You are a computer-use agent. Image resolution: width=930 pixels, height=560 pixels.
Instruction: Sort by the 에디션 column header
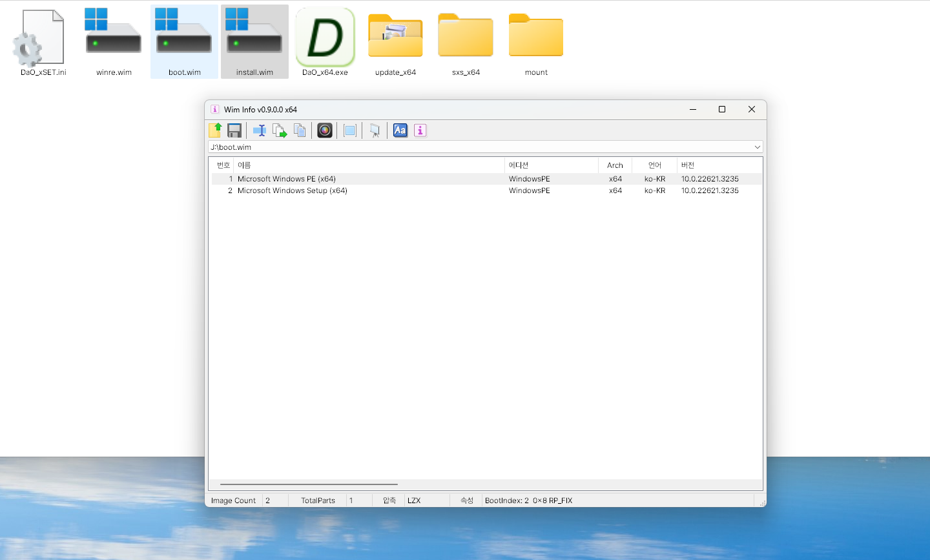tap(552, 165)
